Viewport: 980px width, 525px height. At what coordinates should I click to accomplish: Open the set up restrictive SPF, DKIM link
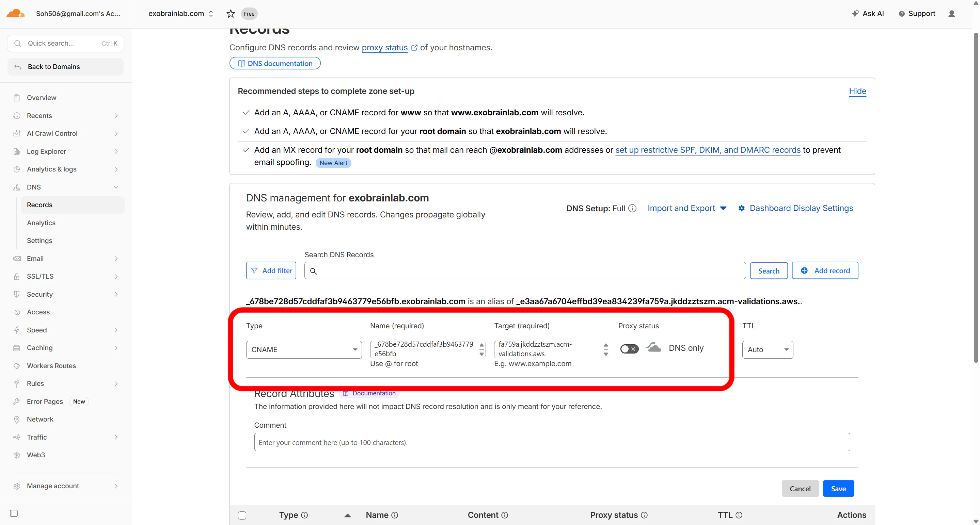coord(708,150)
